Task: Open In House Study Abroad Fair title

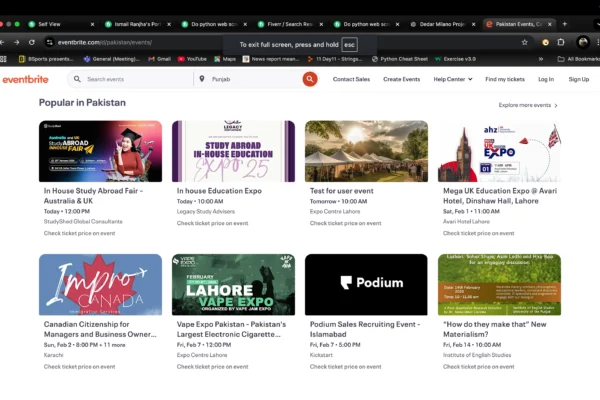Action: coord(93,196)
